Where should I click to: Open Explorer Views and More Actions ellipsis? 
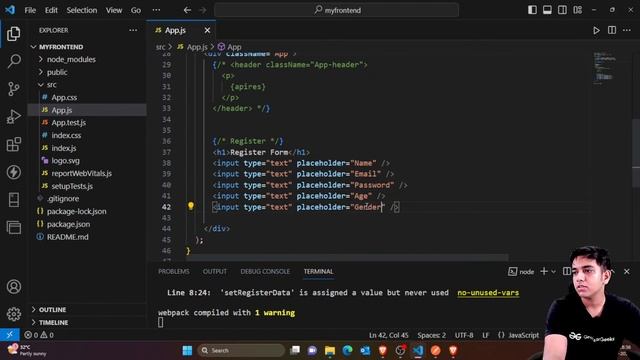133,30
